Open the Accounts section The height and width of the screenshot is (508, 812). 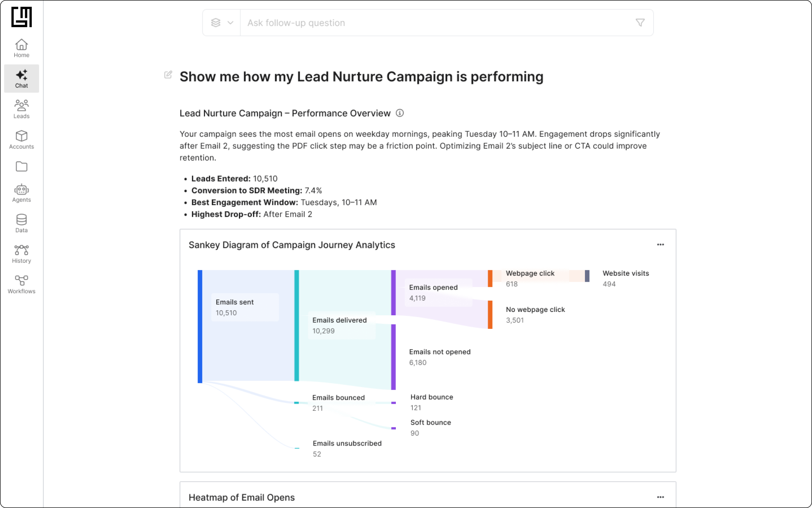[21, 140]
